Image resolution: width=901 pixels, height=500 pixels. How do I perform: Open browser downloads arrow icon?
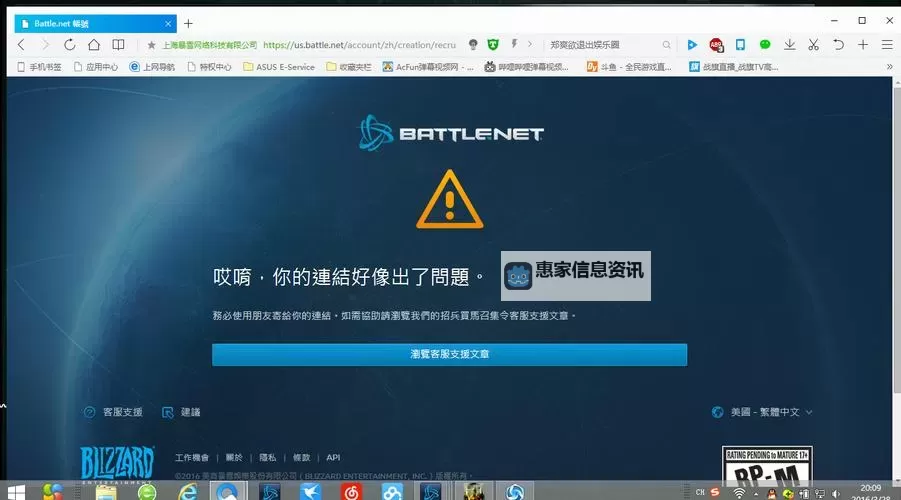[x=790, y=44]
